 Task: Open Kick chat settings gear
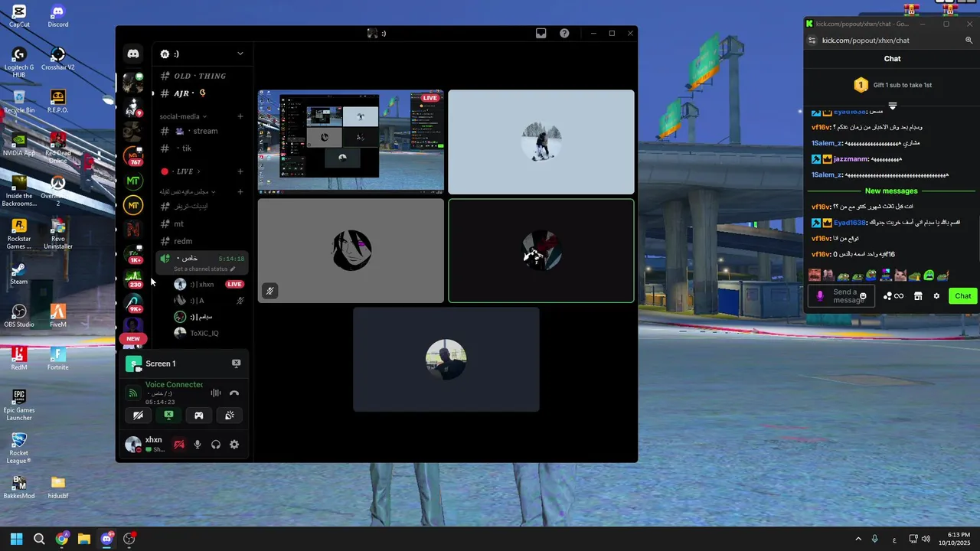click(x=936, y=296)
